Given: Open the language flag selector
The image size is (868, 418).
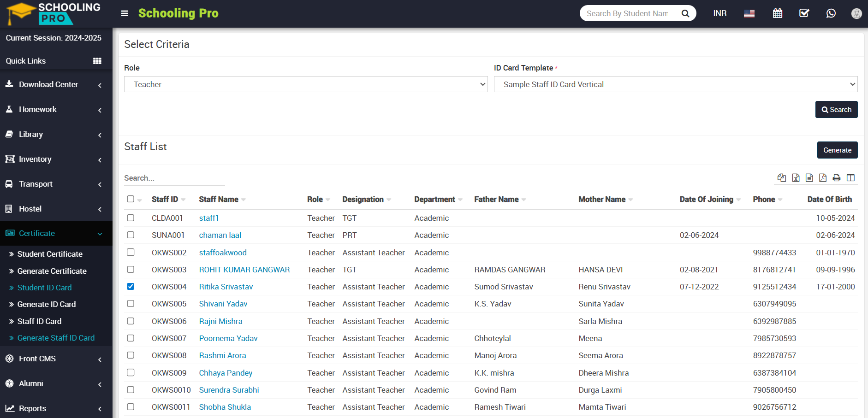Looking at the screenshot, I should pos(749,13).
